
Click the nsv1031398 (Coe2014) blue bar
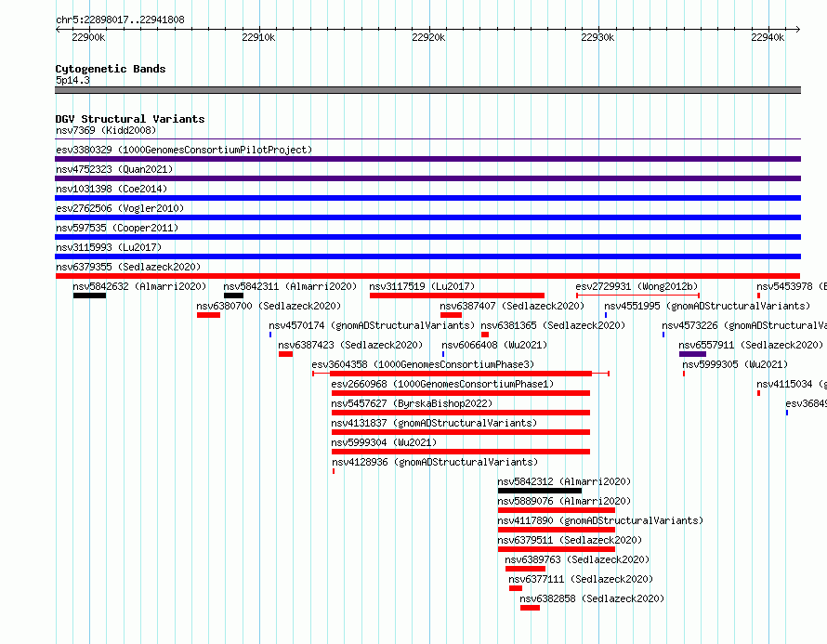[x=427, y=198]
